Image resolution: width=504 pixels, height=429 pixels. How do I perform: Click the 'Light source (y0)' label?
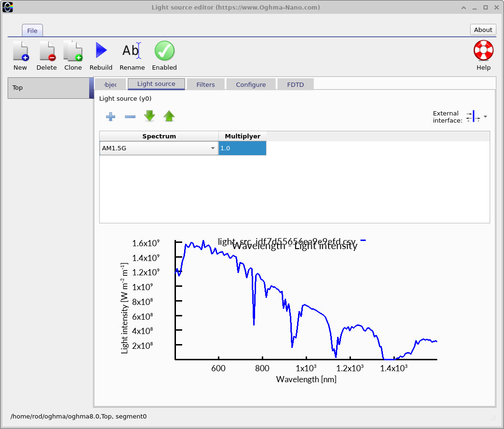click(125, 99)
